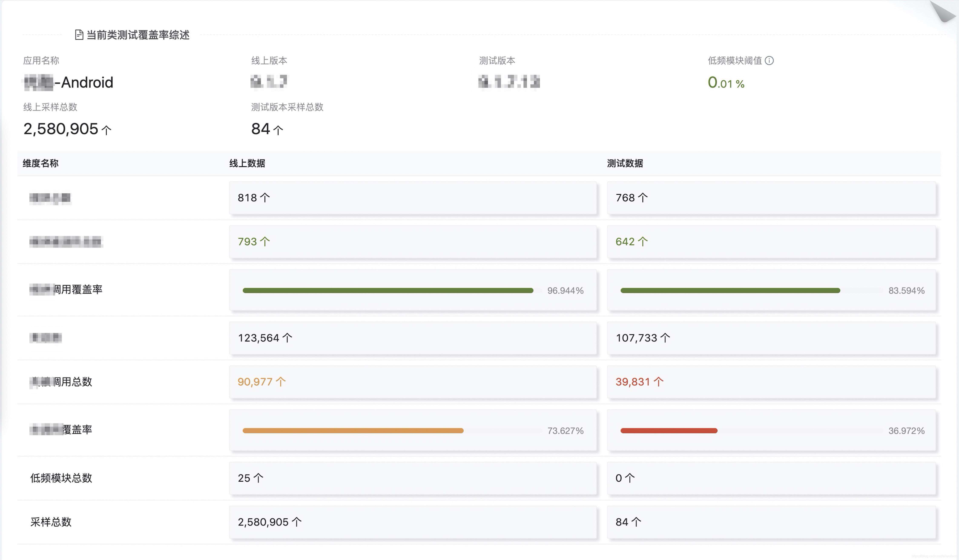The width and height of the screenshot is (959, 560).
Task: Click the 测试版本 field label
Action: tap(497, 60)
